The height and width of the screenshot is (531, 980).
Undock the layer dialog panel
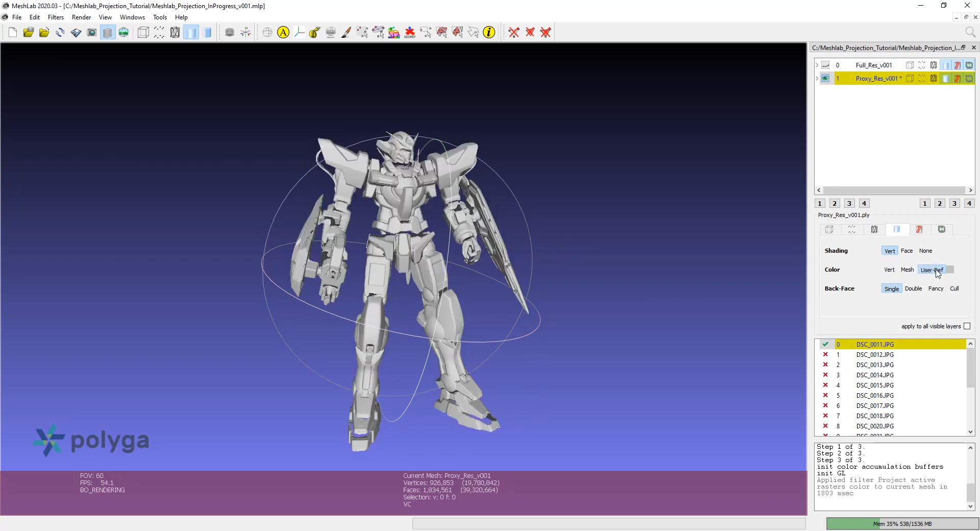(963, 47)
